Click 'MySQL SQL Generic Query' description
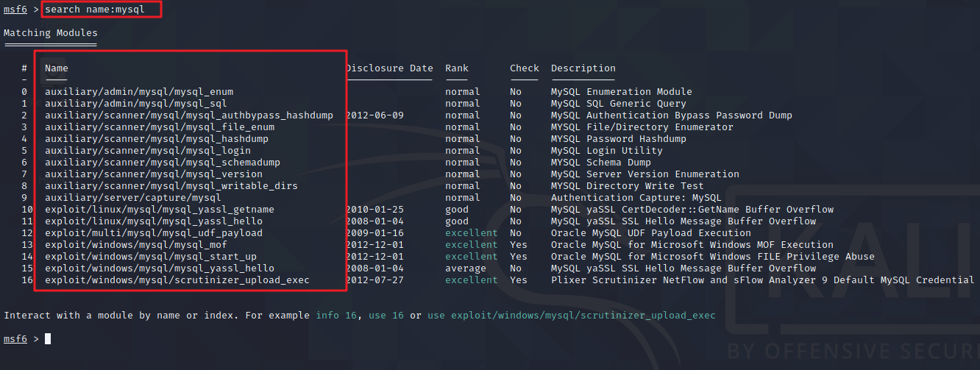This screenshot has width=980, height=370. point(619,104)
